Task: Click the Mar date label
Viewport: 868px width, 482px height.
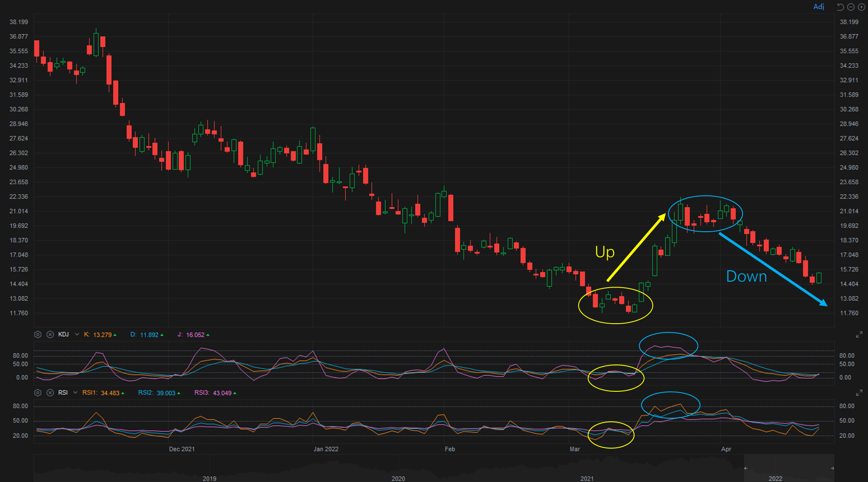Action: [575, 449]
